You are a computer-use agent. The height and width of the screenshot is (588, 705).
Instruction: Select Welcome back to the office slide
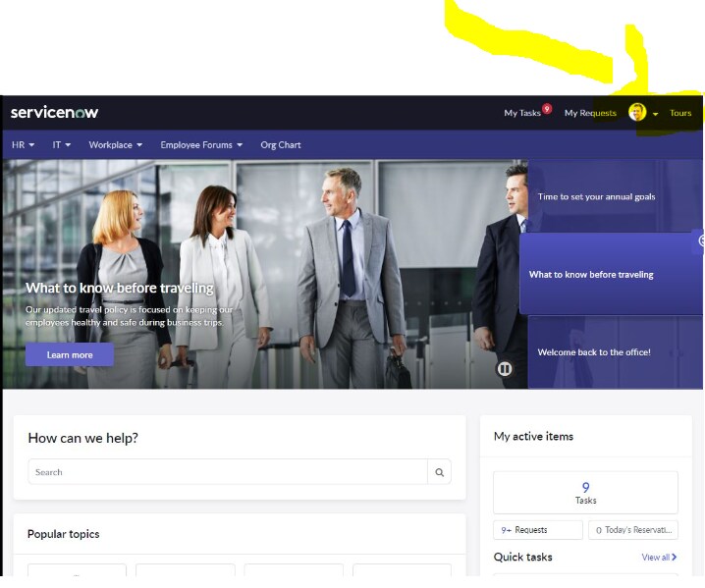(x=615, y=352)
